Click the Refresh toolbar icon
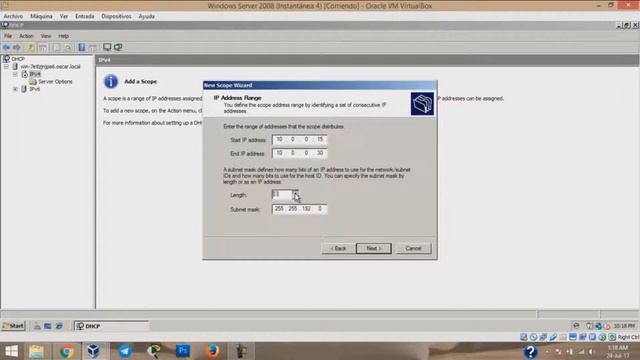 point(68,47)
